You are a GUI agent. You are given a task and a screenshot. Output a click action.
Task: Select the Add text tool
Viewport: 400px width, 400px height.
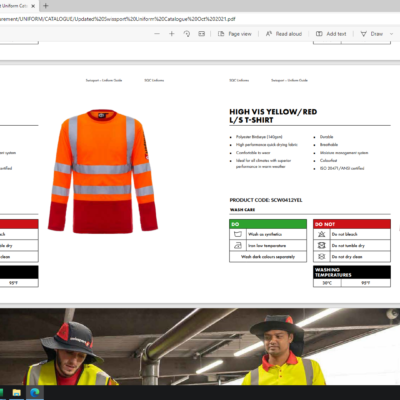tap(331, 34)
